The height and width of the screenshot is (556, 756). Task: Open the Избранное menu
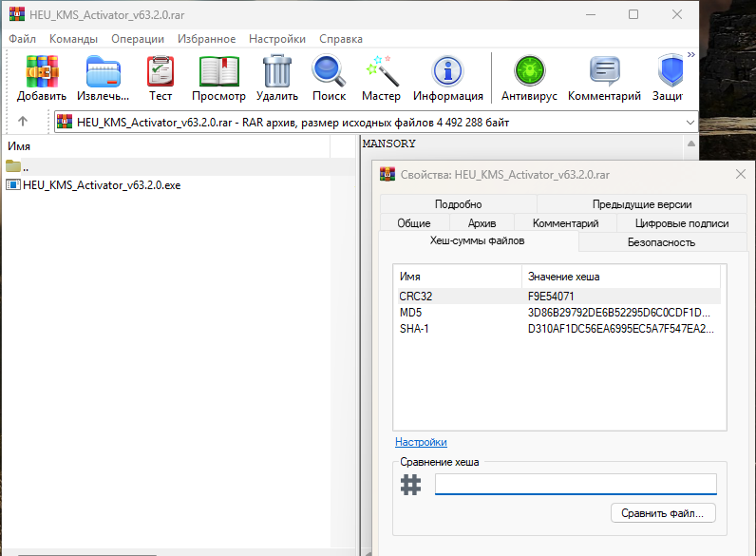click(x=206, y=39)
